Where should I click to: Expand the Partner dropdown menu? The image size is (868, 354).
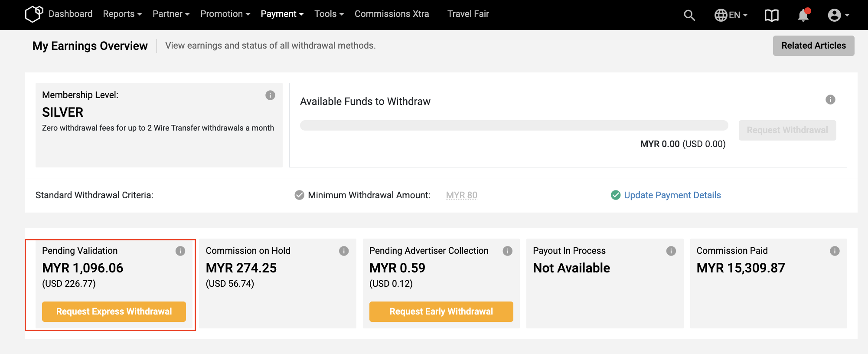point(171,14)
